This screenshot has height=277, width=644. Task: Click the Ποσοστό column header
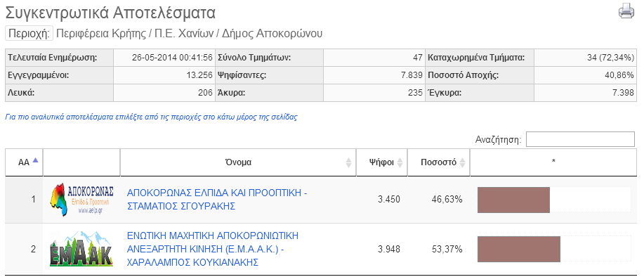coord(439,162)
